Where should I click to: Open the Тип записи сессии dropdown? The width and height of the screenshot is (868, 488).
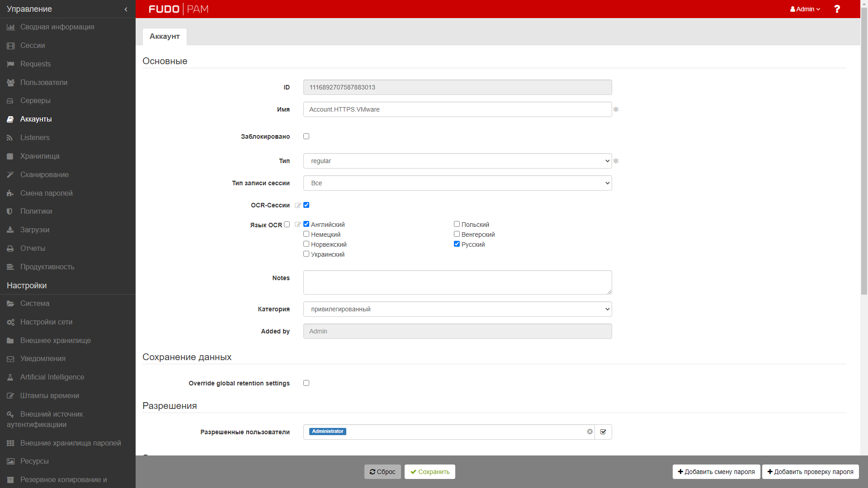click(457, 183)
